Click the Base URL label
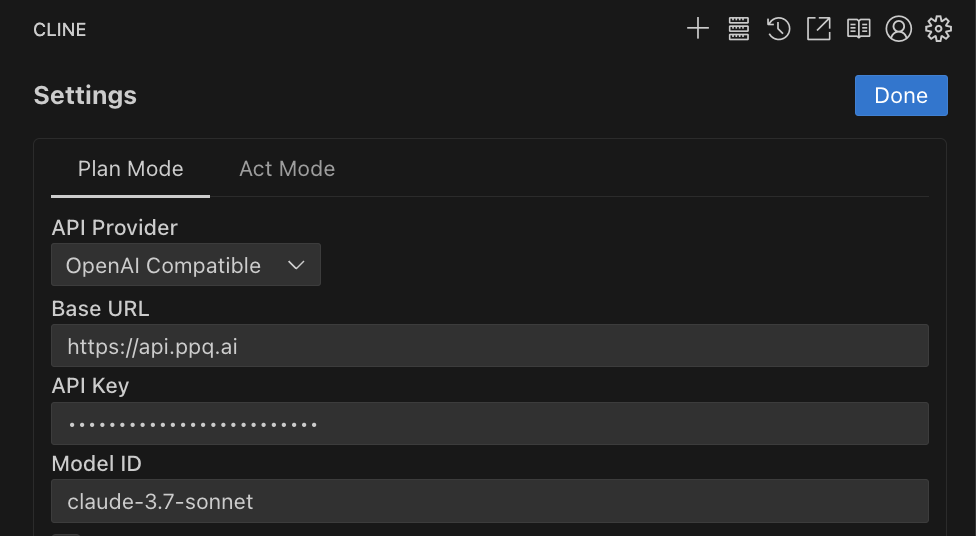The image size is (976, 536). click(x=100, y=308)
